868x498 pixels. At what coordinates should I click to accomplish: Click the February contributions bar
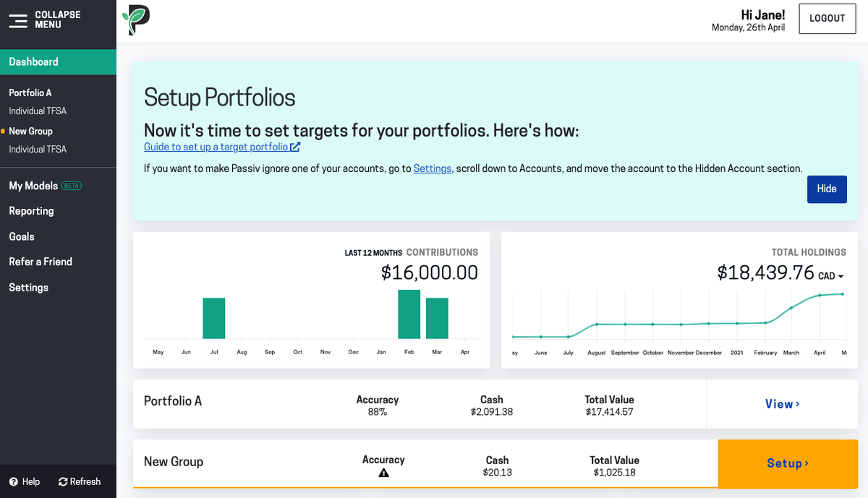(x=409, y=314)
